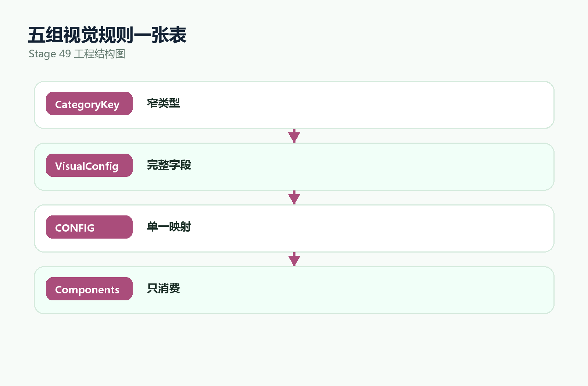
Task: Select the CategoryKey row card background
Action: point(294,105)
